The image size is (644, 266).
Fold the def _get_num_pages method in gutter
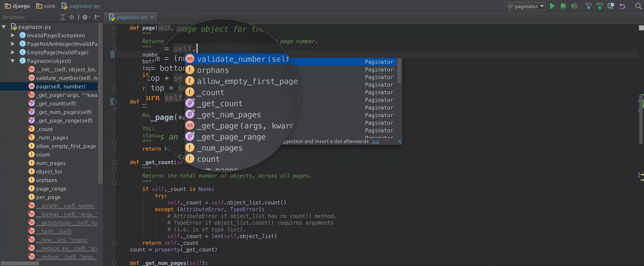click(115, 263)
